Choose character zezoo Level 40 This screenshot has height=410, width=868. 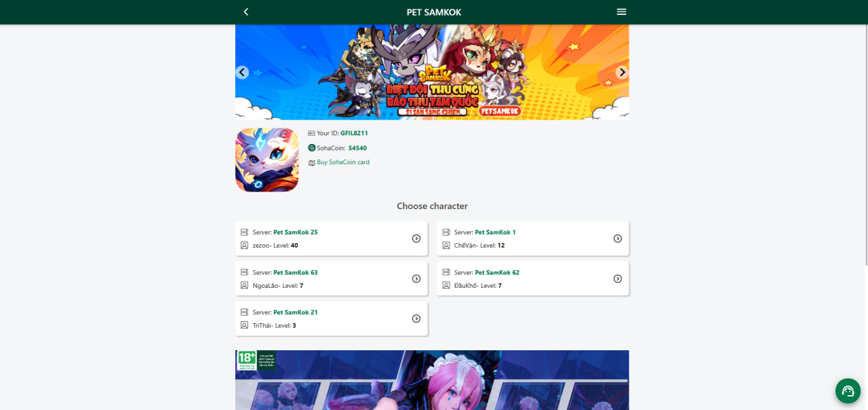pos(332,238)
